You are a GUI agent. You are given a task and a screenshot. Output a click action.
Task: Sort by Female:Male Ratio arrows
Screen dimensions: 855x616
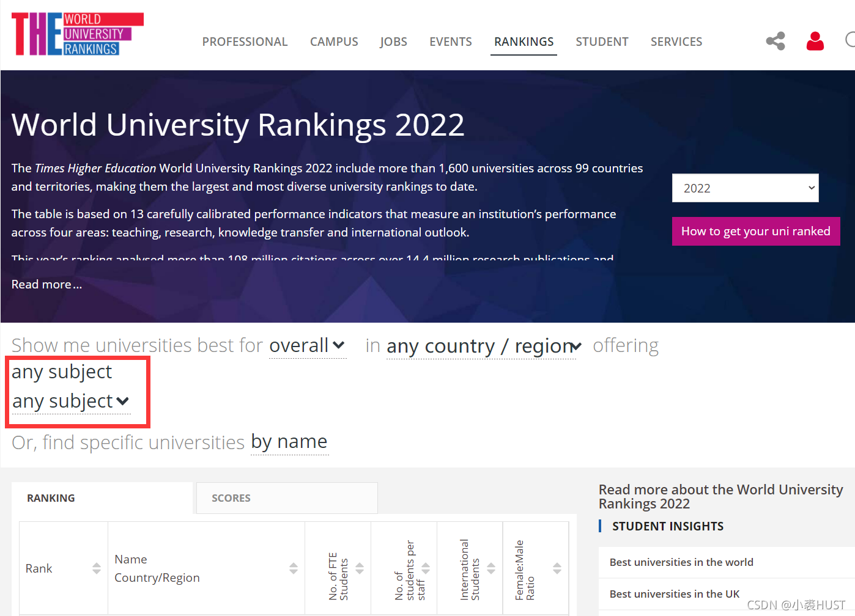click(557, 568)
